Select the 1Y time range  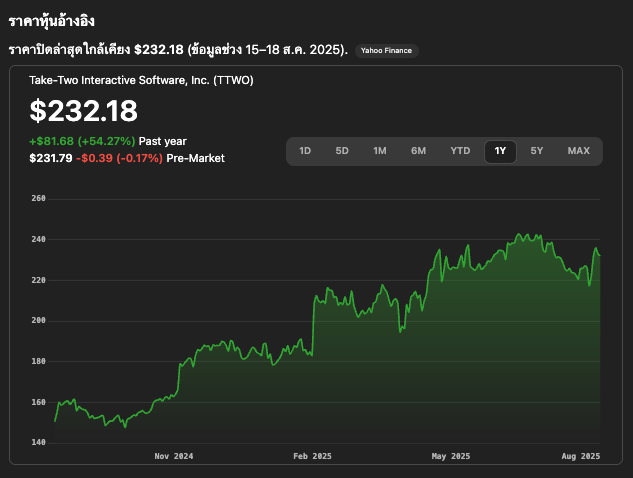click(500, 151)
